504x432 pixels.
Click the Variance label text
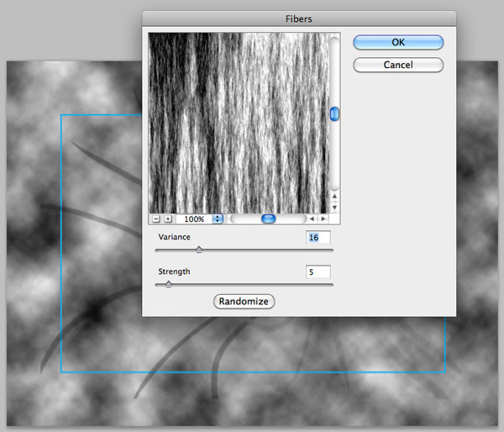[x=174, y=237]
